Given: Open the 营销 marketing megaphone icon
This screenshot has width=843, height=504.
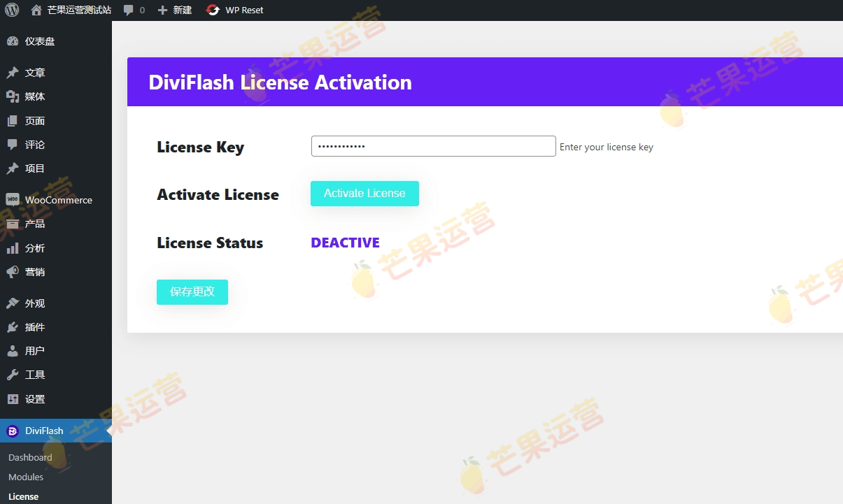Looking at the screenshot, I should (x=14, y=272).
